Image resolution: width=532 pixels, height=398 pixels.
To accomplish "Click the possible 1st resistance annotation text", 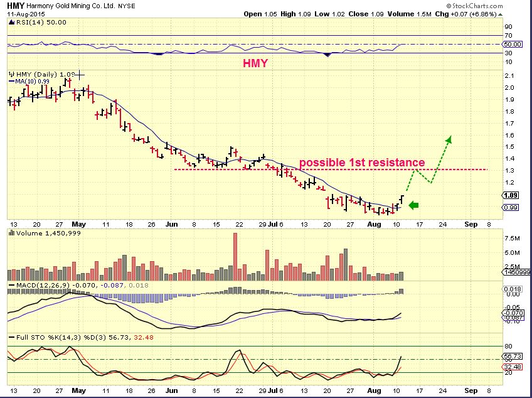I will click(362, 163).
